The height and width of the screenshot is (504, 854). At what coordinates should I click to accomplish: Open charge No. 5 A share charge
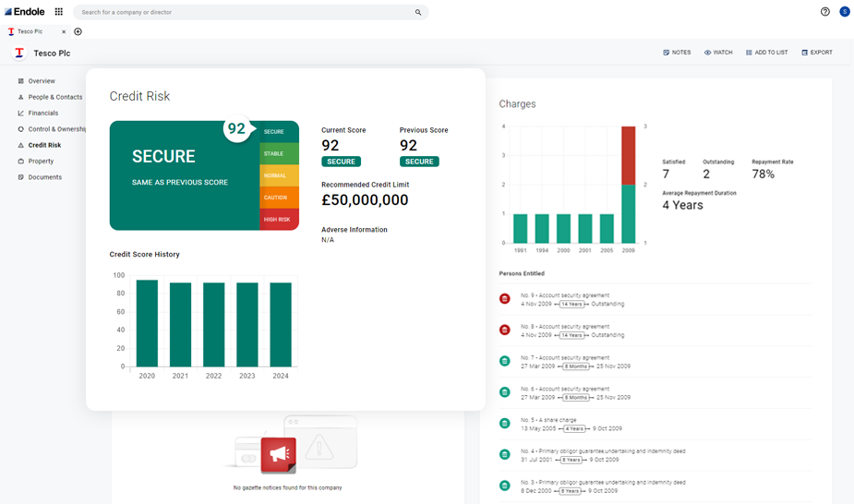pos(548,420)
